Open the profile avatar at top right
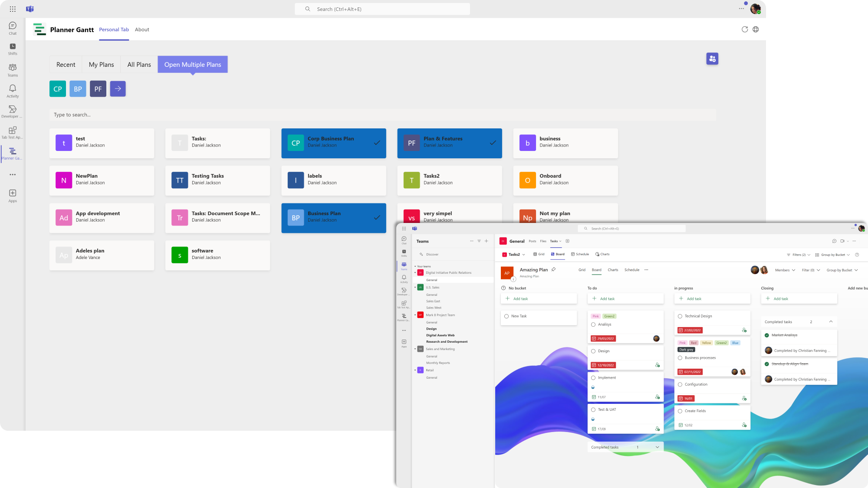 (x=755, y=9)
